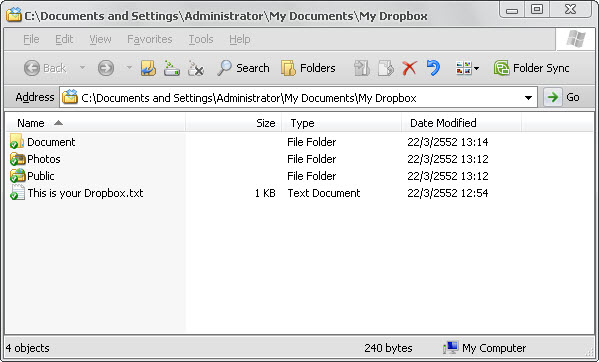
Task: Click the "1 KB" size cell
Action: tap(265, 193)
